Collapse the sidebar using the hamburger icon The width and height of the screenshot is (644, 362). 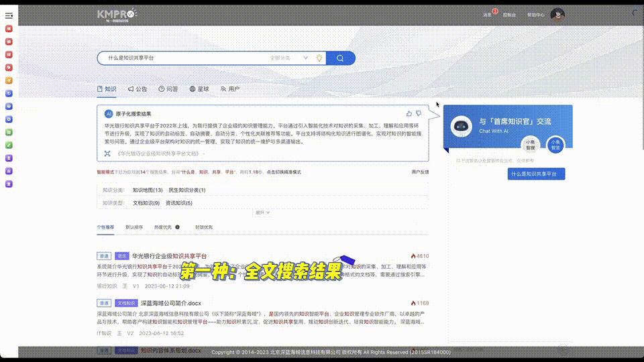pyautogui.click(x=9, y=15)
